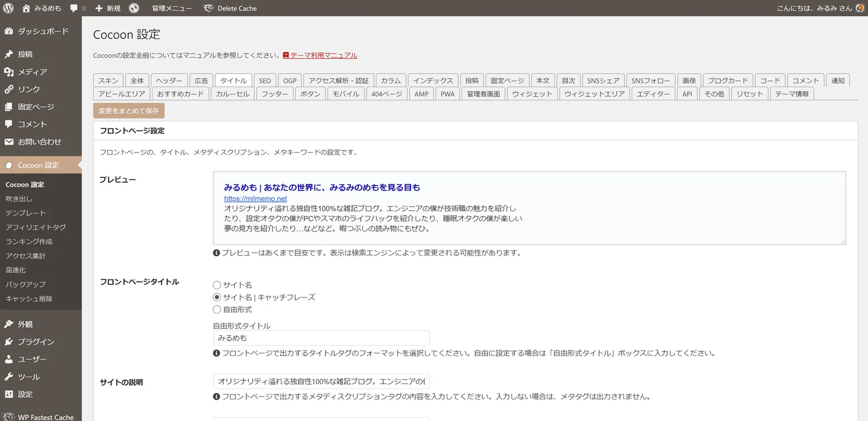
Task: Click the ユーザー person icon
Action: coord(9,359)
